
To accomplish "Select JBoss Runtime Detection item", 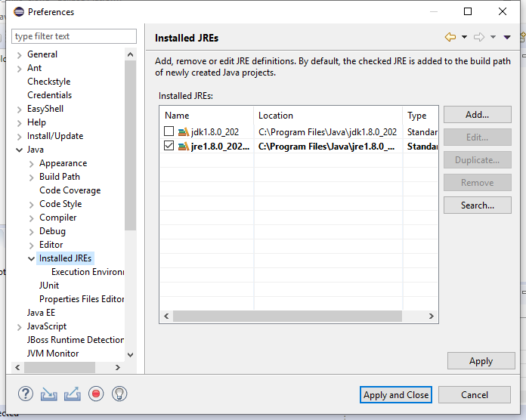I will pyautogui.click(x=76, y=340).
